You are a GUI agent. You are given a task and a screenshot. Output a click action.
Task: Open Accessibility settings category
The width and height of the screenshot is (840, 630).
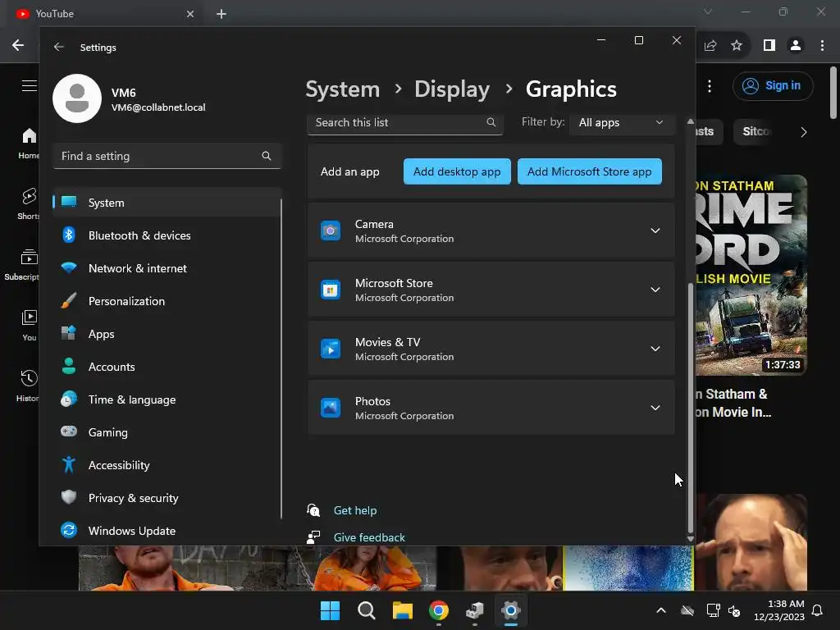(167, 465)
